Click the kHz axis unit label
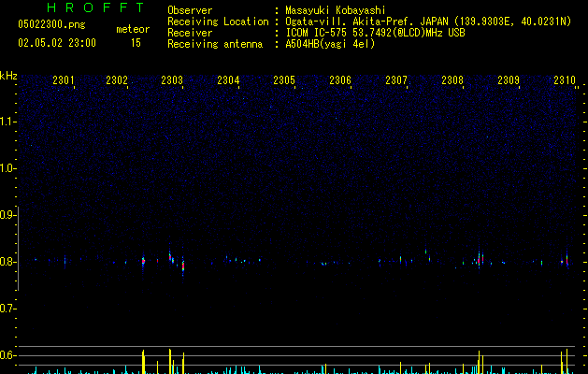Viewport: 588px width, 374px height. pos(8,76)
